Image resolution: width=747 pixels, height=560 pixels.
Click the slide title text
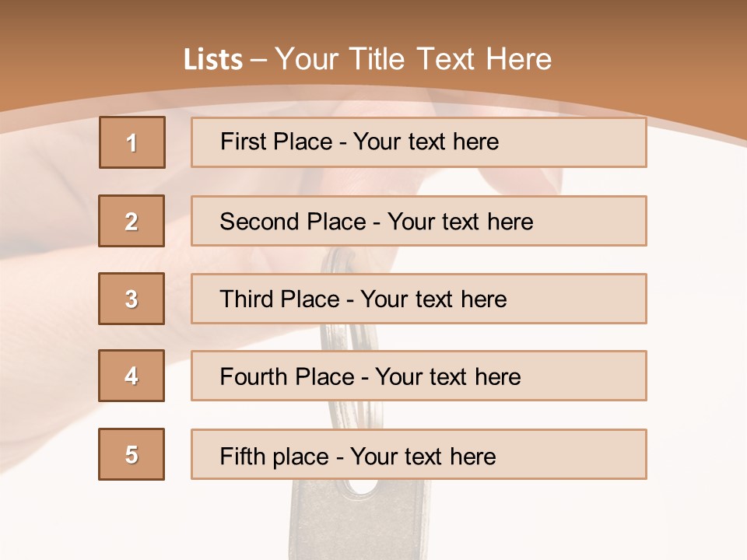[367, 59]
